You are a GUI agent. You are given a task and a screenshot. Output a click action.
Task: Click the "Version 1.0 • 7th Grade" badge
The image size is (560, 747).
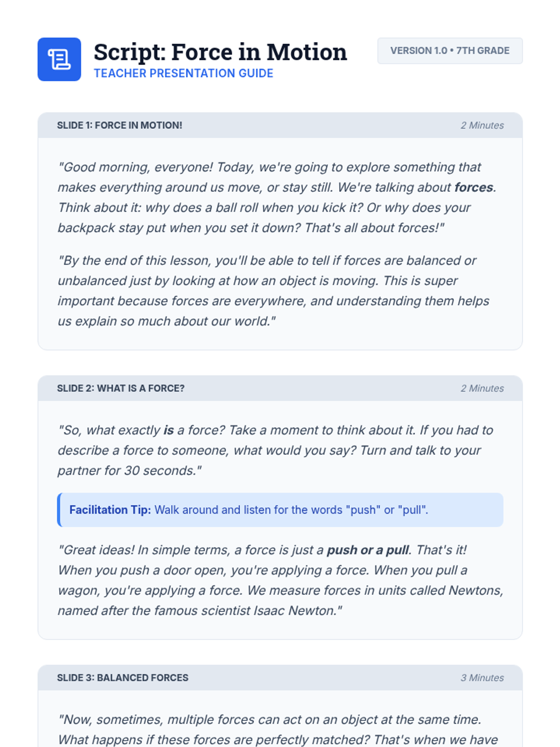449,51
